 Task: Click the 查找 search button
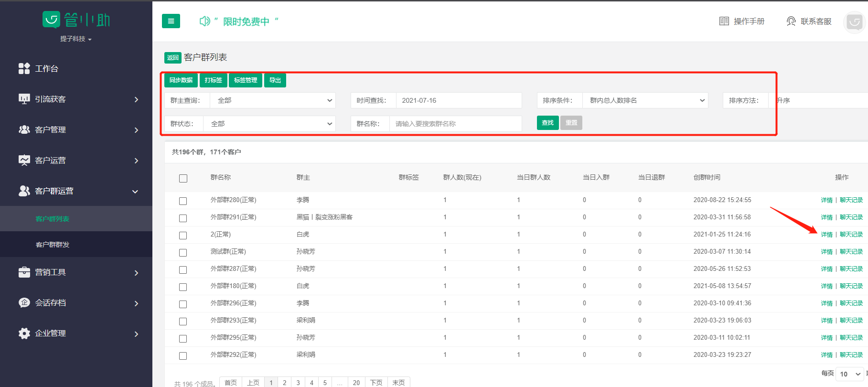click(x=548, y=123)
